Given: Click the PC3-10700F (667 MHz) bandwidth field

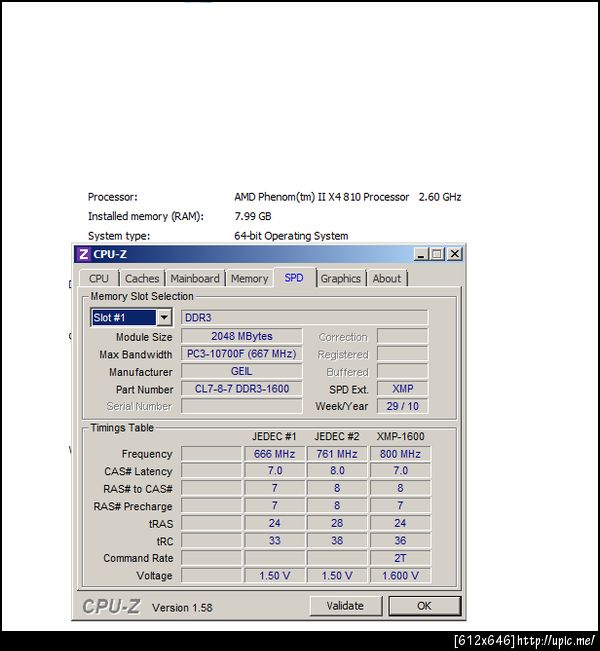Looking at the screenshot, I should click(242, 354).
